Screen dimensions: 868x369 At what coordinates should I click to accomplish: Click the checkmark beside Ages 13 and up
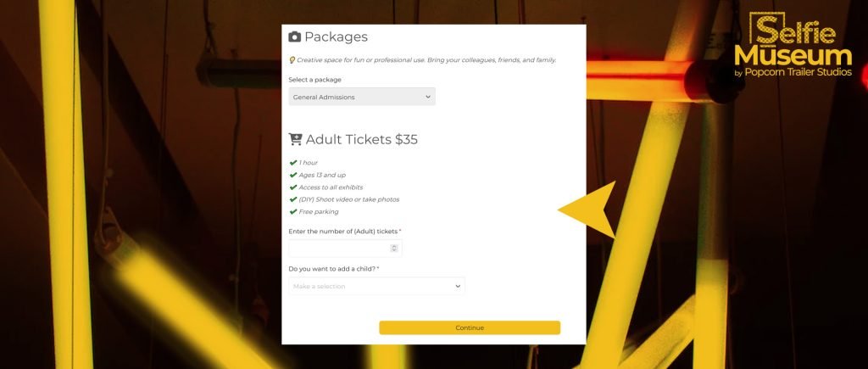pyautogui.click(x=293, y=175)
